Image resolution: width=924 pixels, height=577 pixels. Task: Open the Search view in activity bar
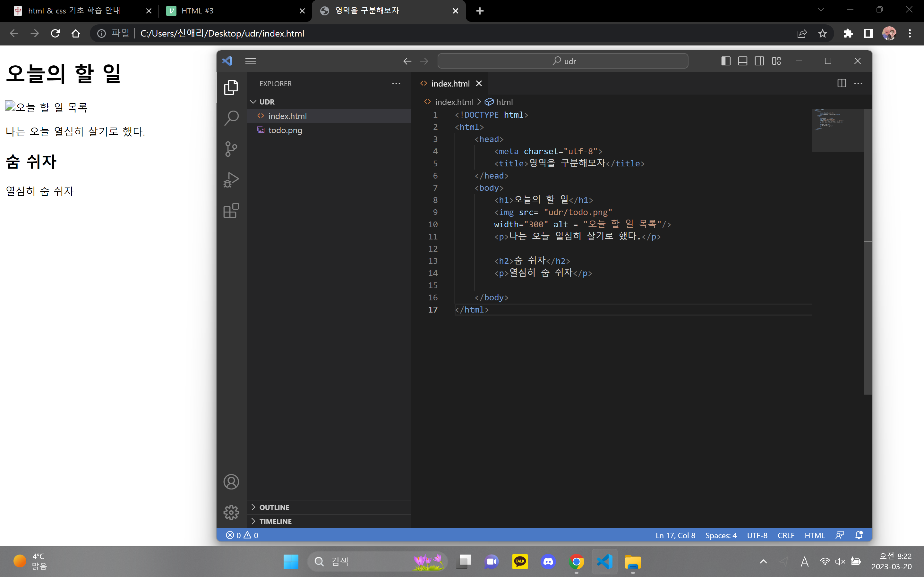click(231, 118)
